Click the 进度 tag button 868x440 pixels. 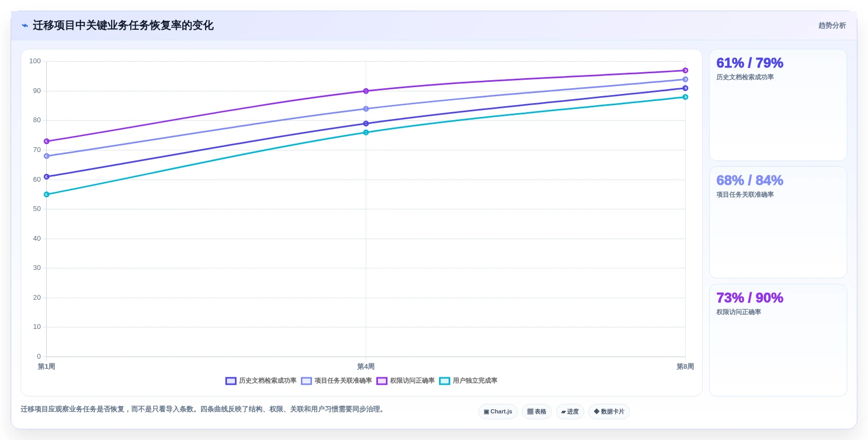570,412
